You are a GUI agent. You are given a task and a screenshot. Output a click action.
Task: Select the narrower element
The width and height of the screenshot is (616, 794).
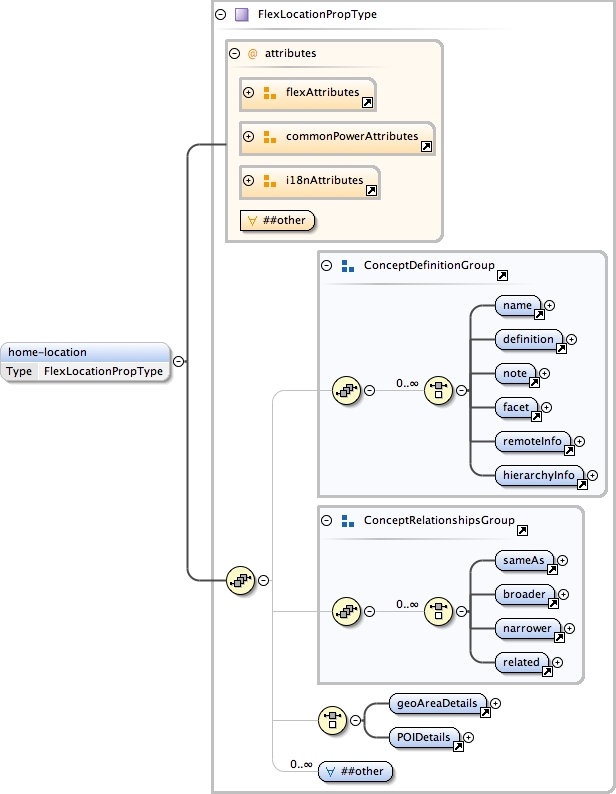(x=526, y=628)
